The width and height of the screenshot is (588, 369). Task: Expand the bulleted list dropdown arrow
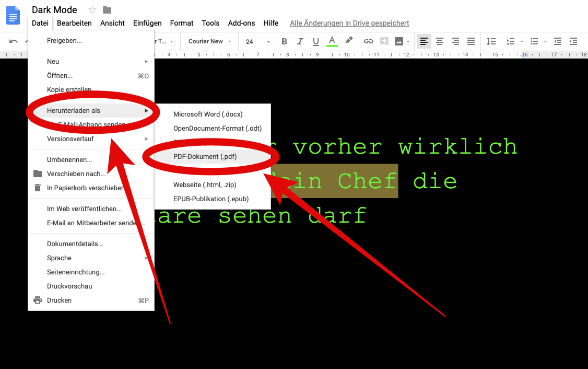545,42
